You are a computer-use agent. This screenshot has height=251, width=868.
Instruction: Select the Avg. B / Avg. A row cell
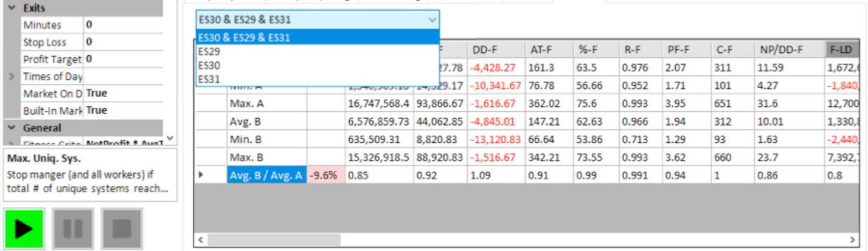coord(266,176)
